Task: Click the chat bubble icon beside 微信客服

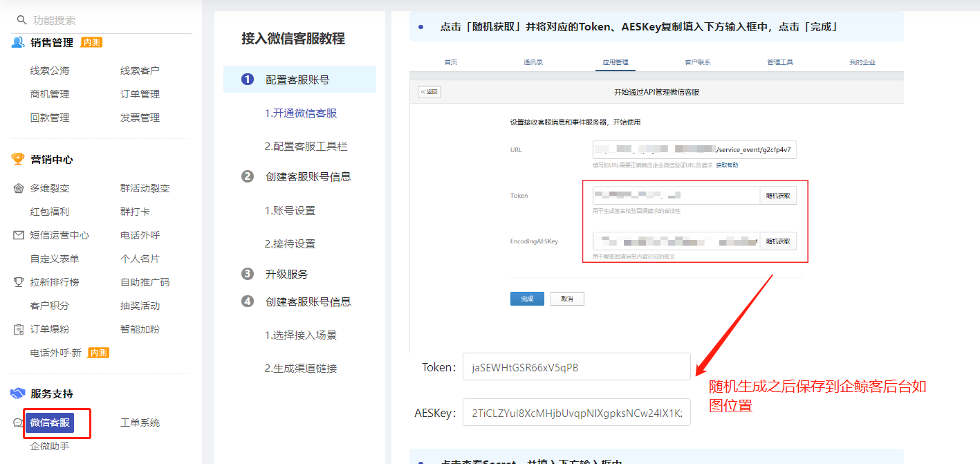Action: [19, 423]
